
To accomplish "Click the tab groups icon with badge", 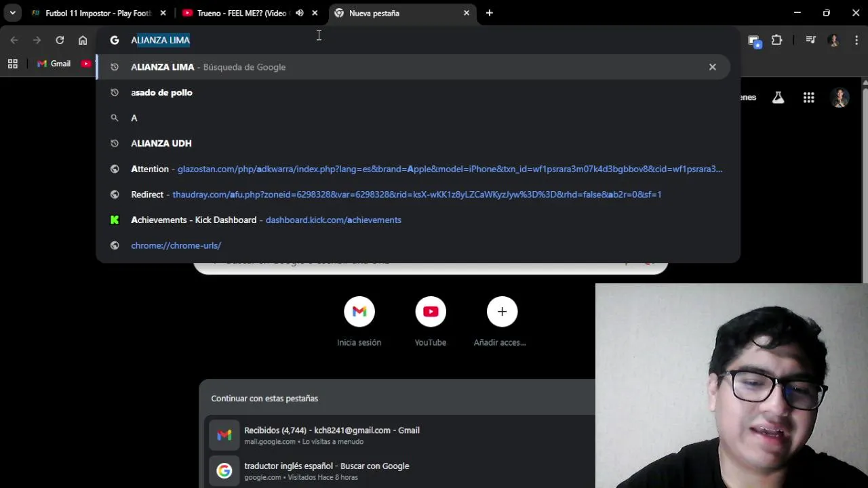I will [755, 41].
